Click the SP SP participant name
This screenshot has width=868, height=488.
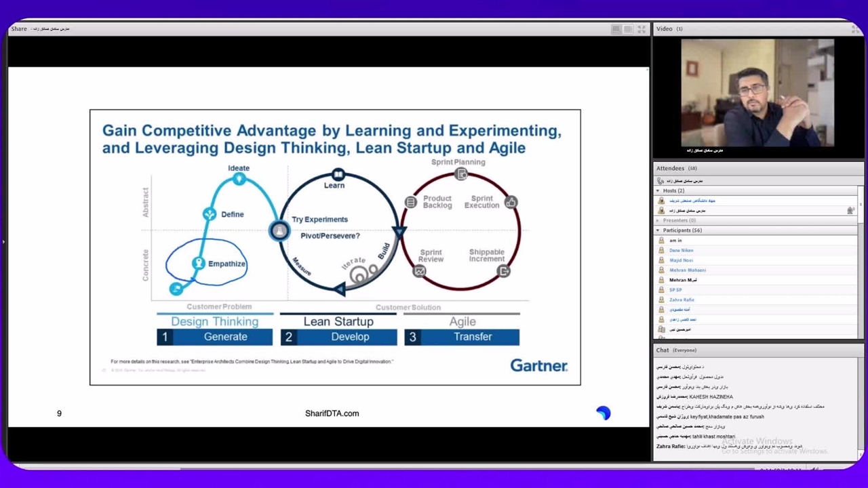tap(675, 289)
